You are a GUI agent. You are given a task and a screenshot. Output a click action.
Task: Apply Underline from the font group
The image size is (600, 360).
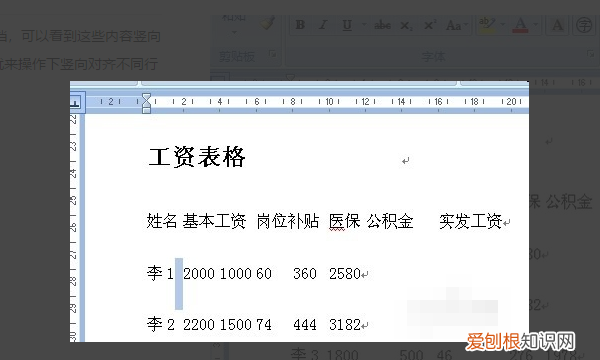point(347,25)
